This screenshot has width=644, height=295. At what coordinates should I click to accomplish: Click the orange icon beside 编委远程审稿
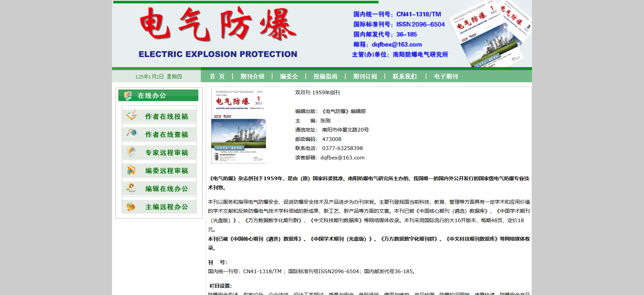131,170
